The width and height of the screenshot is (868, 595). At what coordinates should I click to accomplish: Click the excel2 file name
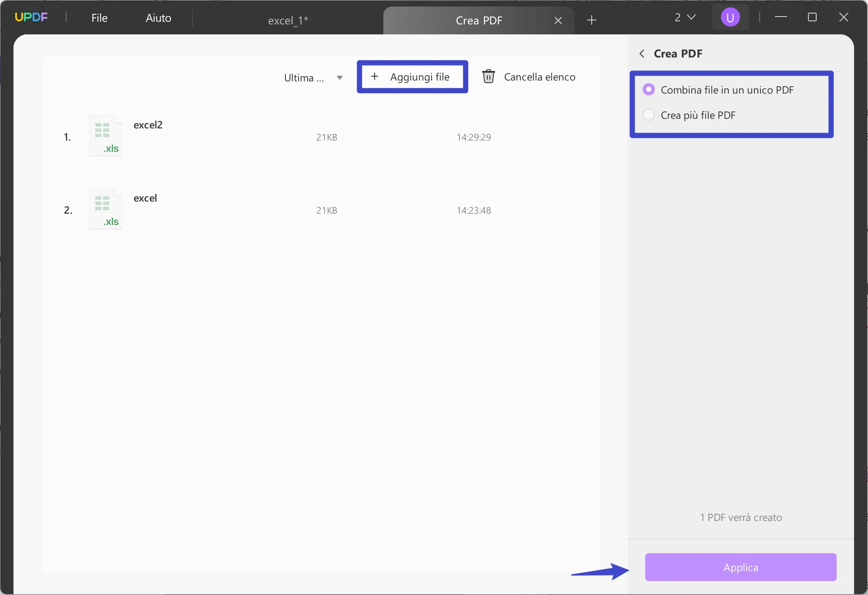[x=148, y=125]
